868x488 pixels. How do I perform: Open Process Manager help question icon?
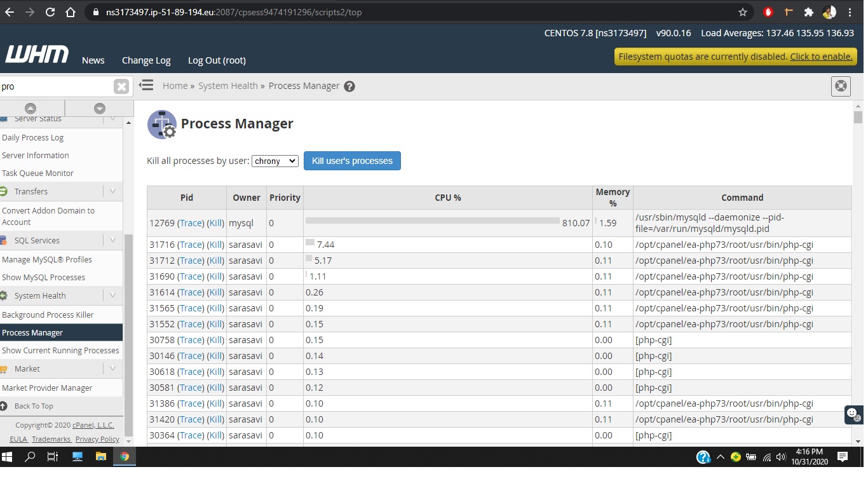pyautogui.click(x=349, y=86)
